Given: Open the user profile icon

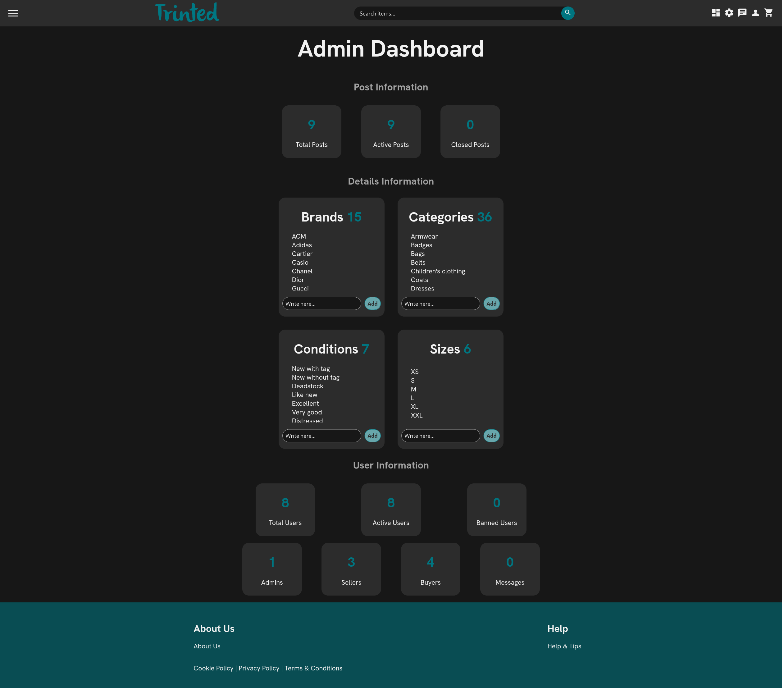Looking at the screenshot, I should pyautogui.click(x=755, y=13).
